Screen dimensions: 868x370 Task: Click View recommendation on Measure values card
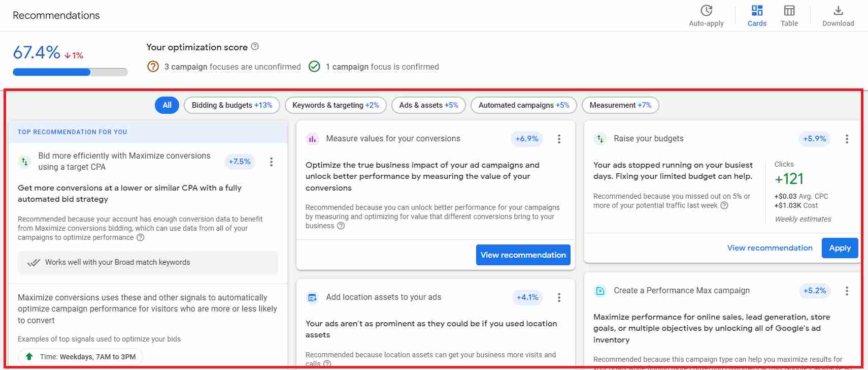click(x=523, y=255)
